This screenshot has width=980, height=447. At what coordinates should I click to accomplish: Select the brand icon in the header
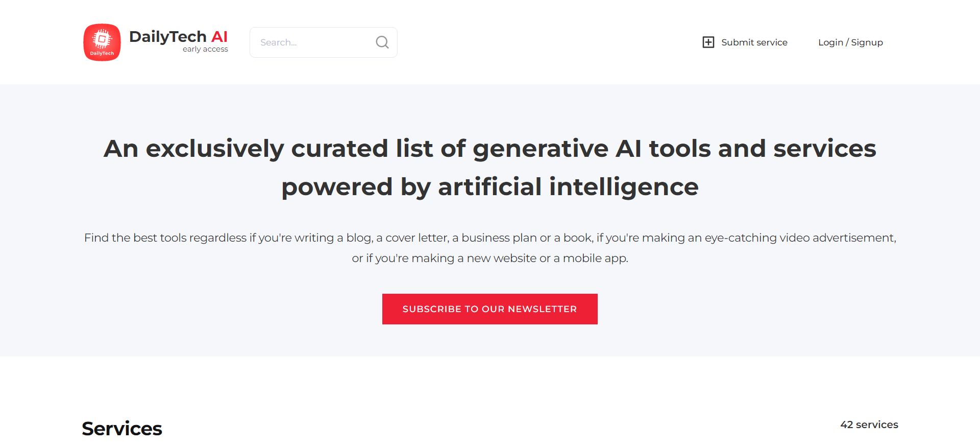tap(102, 42)
